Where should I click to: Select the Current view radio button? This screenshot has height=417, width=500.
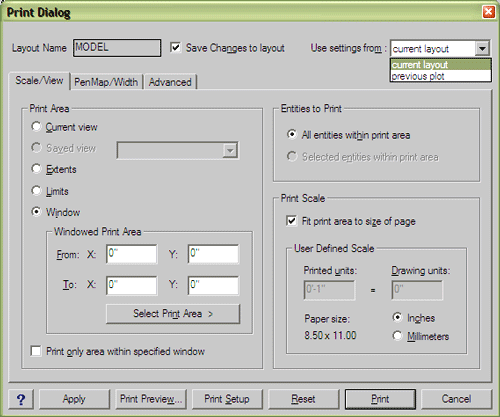tap(36, 127)
